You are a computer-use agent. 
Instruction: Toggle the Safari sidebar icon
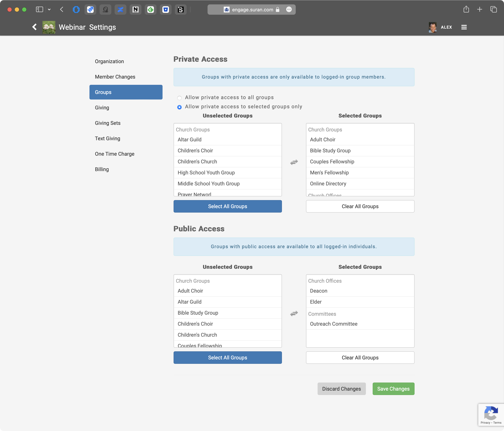click(39, 10)
